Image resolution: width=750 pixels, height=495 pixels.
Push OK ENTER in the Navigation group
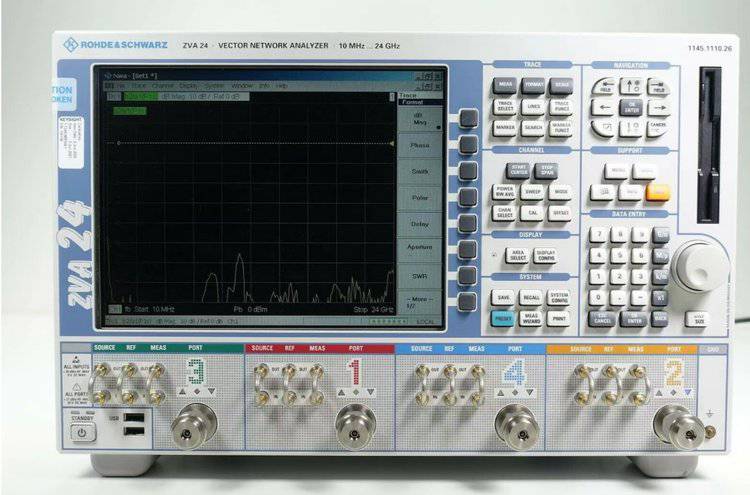(632, 108)
